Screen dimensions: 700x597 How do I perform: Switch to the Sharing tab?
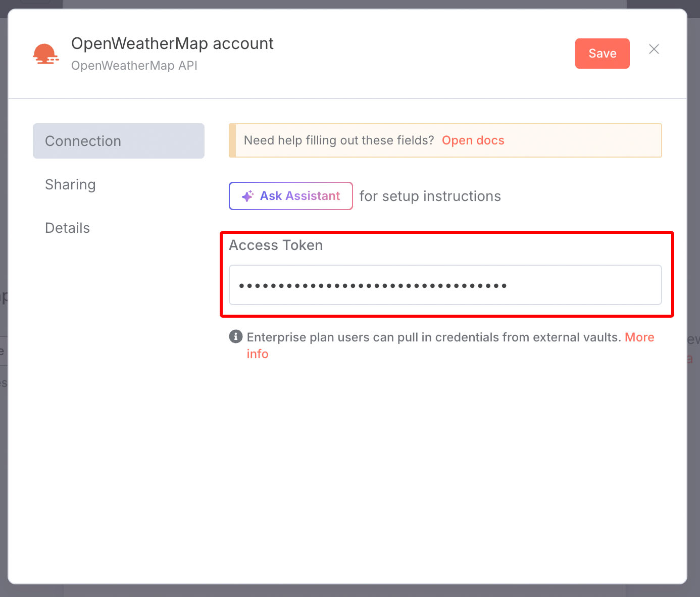70,184
